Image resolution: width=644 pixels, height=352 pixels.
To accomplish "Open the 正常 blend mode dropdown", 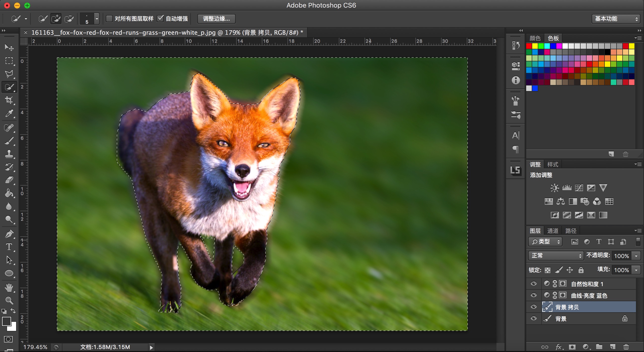I will tap(556, 256).
